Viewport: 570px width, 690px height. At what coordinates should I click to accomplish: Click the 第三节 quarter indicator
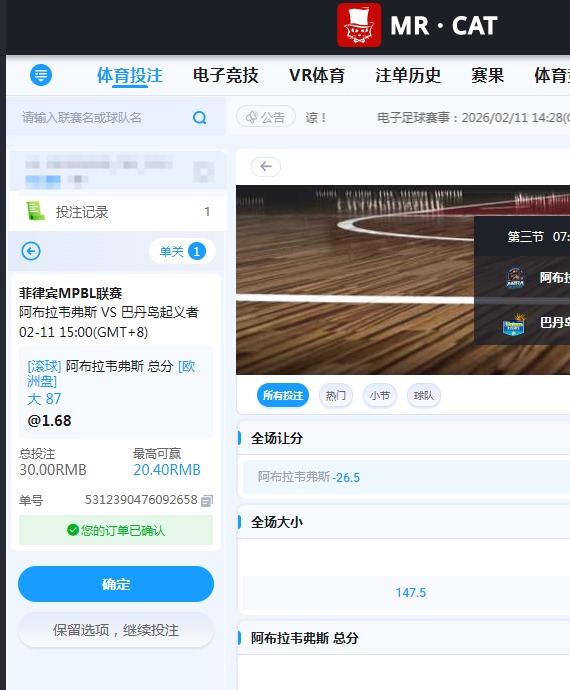526,237
